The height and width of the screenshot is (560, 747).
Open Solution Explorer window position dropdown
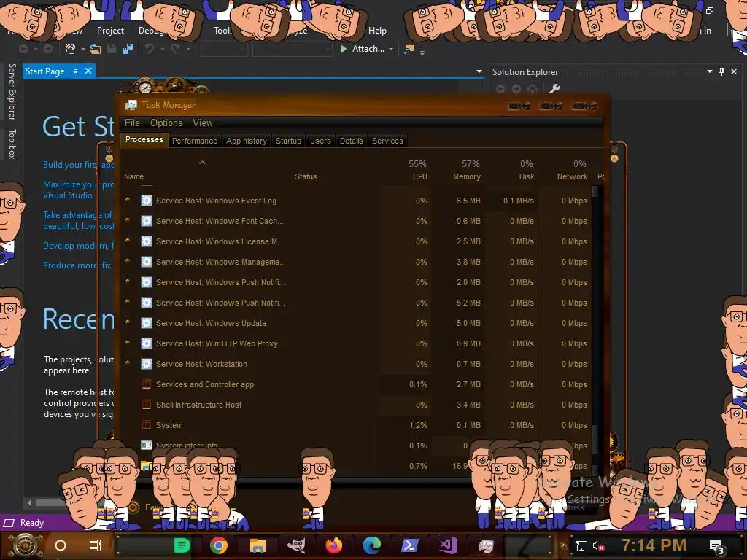[710, 71]
